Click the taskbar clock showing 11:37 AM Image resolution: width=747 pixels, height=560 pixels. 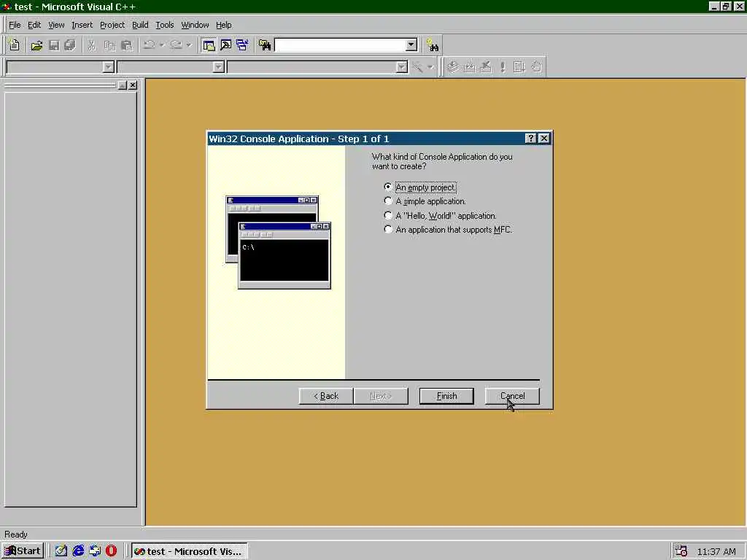[716, 551]
